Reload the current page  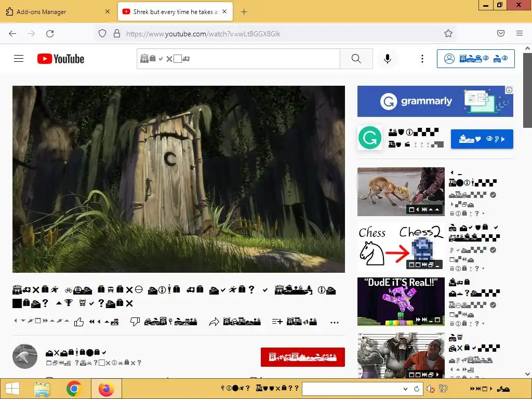[x=50, y=34]
